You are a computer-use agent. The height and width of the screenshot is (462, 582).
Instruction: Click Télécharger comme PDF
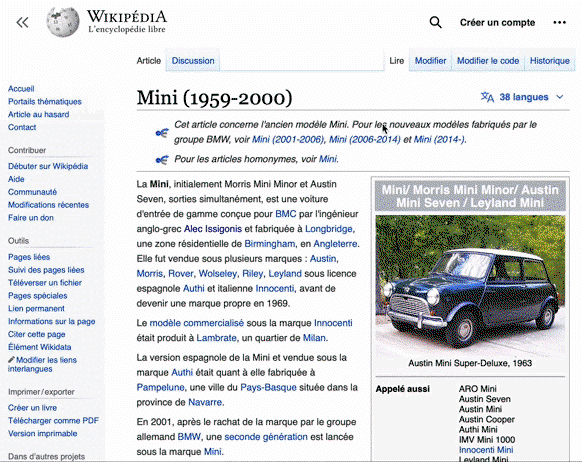click(x=53, y=420)
